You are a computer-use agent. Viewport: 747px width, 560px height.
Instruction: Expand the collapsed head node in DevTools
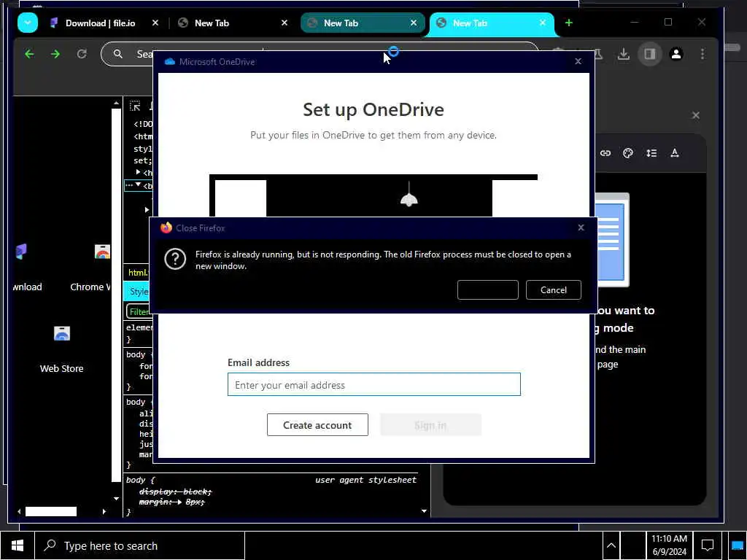[138, 172]
